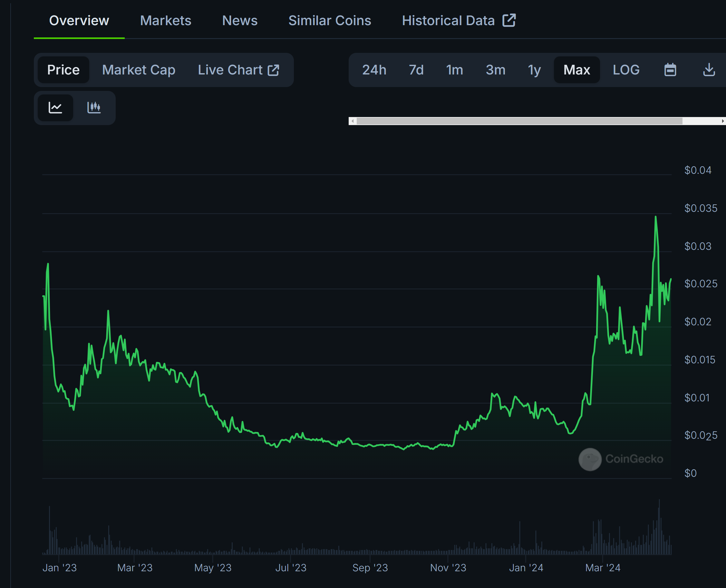726x588 pixels.
Task: Switch chart to Market Cap
Action: click(x=139, y=70)
